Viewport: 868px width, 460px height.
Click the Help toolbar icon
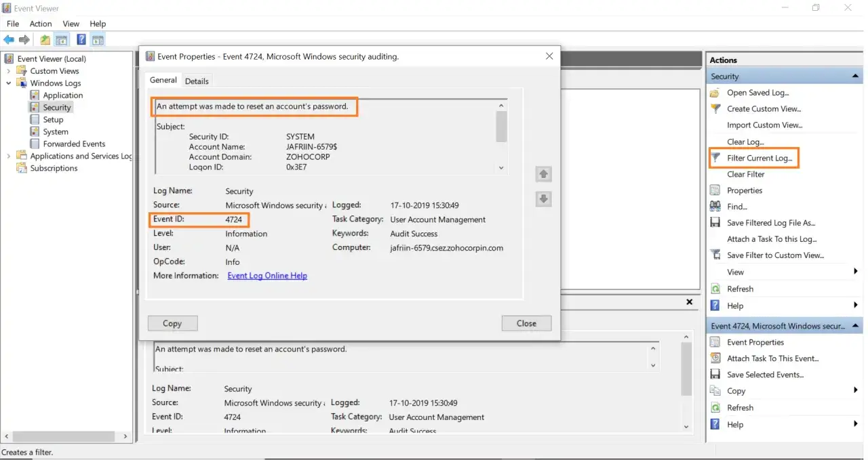(x=81, y=40)
